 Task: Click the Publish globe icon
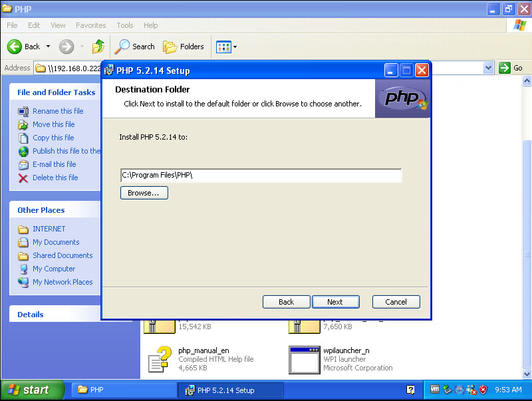tap(23, 152)
